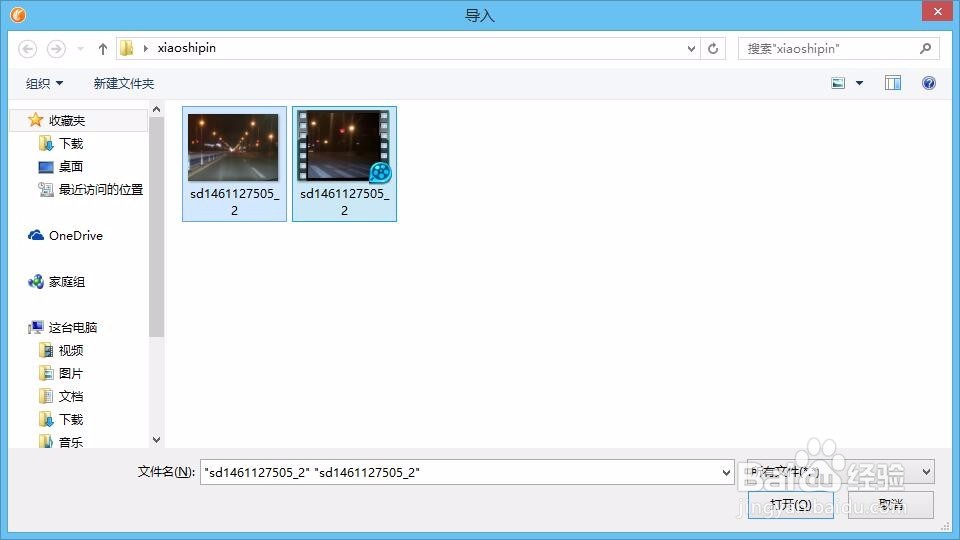Select 桌面 in the sidebar

pos(70,167)
